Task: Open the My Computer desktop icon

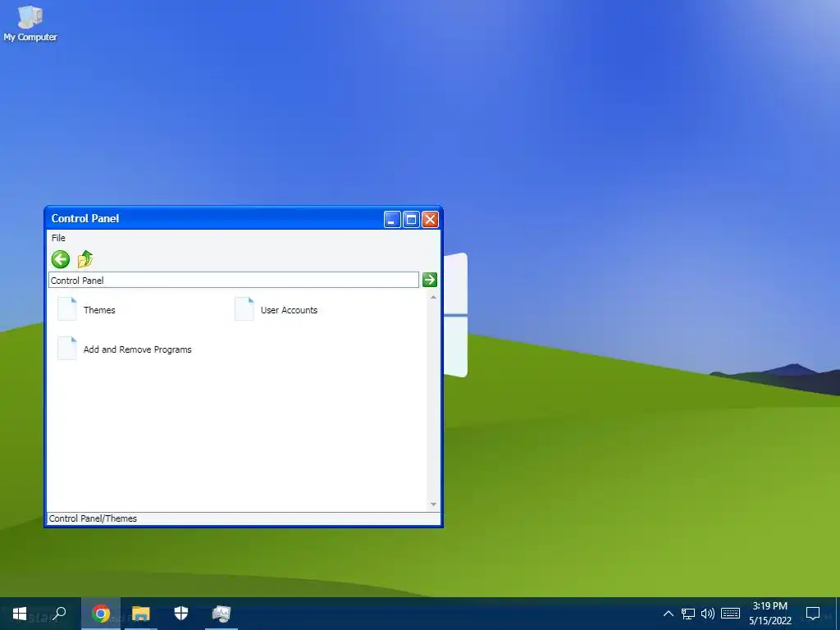Action: (x=30, y=24)
